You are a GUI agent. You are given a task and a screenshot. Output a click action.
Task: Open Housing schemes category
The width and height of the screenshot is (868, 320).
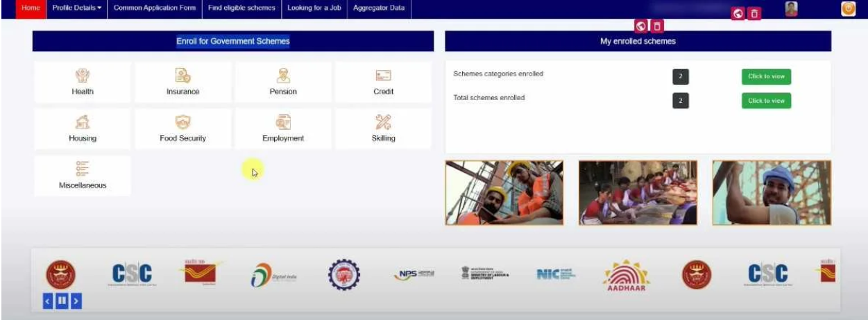(82, 128)
